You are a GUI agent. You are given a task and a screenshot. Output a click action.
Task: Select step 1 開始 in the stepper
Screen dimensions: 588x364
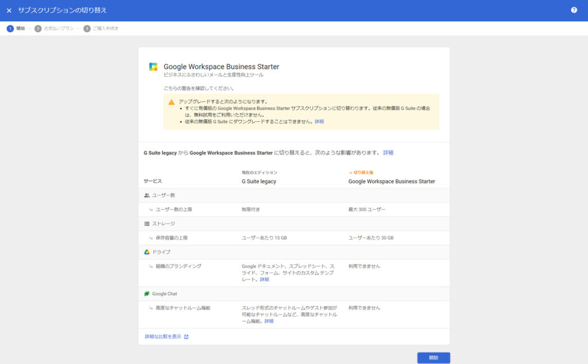16,29
